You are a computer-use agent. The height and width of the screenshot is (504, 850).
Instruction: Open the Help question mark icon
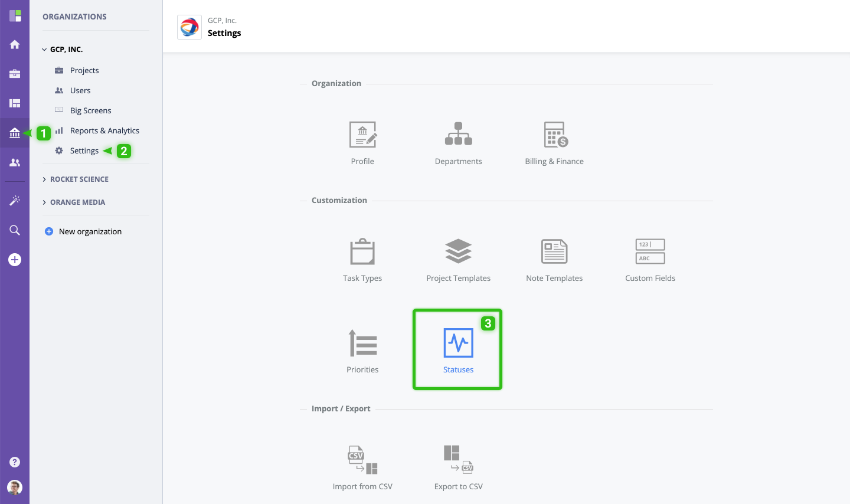(x=15, y=462)
